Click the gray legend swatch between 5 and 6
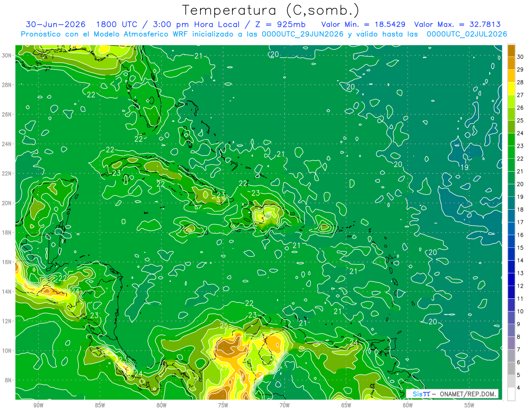The height and width of the screenshot is (411, 532). coord(511,369)
